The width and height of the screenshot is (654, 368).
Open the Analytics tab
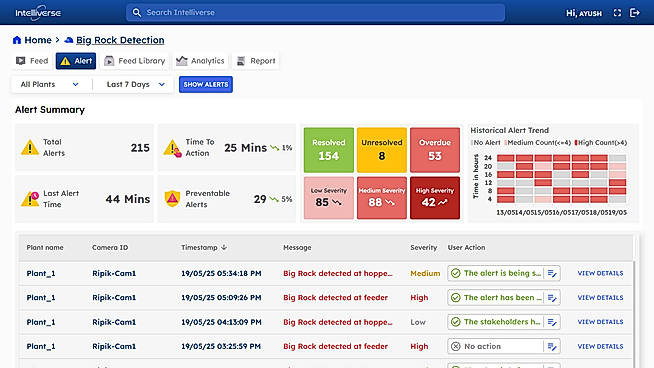pyautogui.click(x=200, y=61)
